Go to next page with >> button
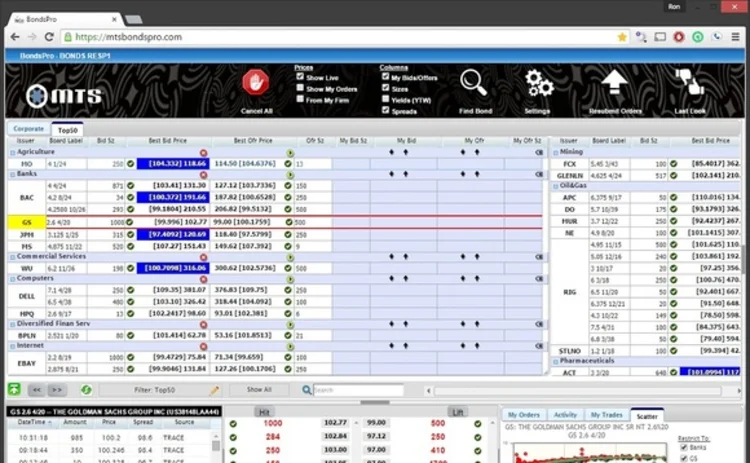Viewport: 750px width, 463px height. point(57,390)
